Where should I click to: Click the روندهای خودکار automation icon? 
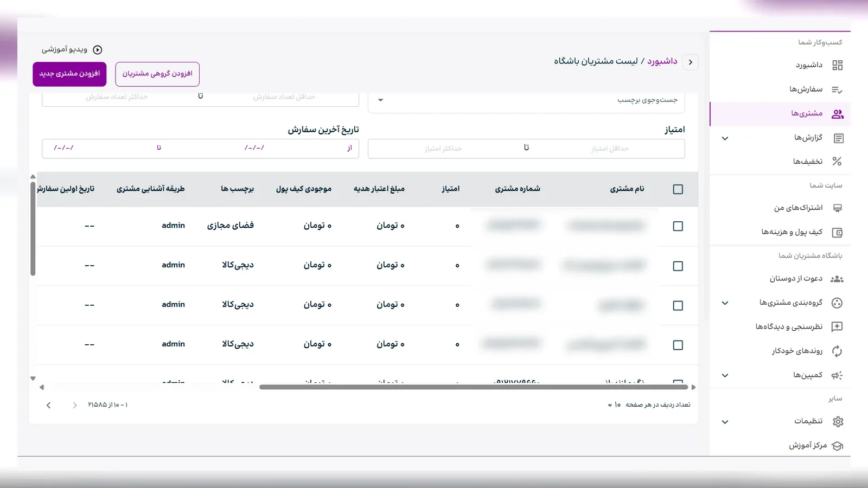tap(837, 351)
